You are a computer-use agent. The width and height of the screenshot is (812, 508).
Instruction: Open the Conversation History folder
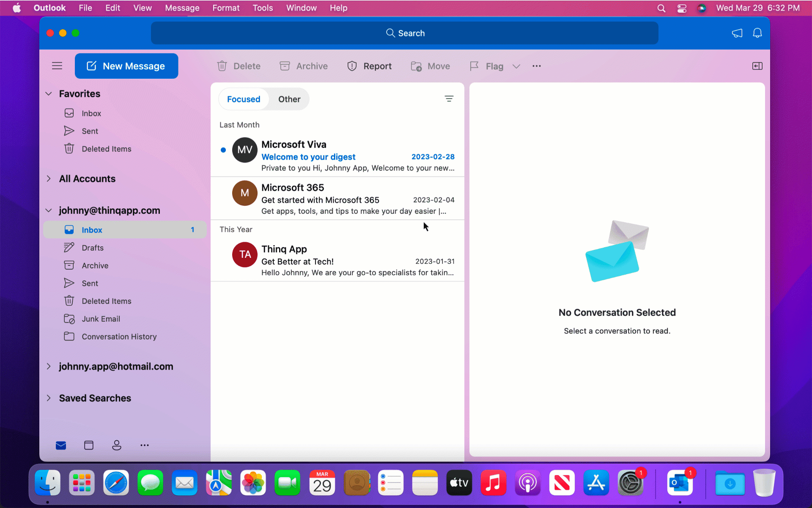coord(125,336)
